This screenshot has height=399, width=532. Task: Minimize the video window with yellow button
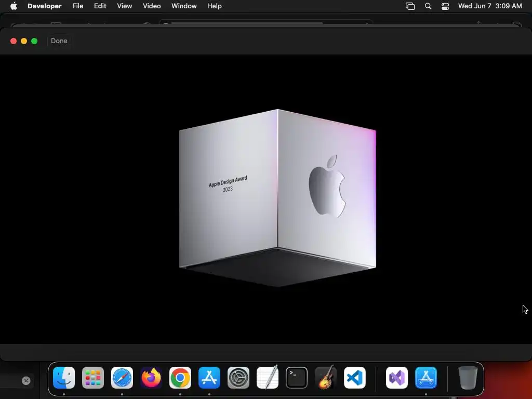(24, 41)
